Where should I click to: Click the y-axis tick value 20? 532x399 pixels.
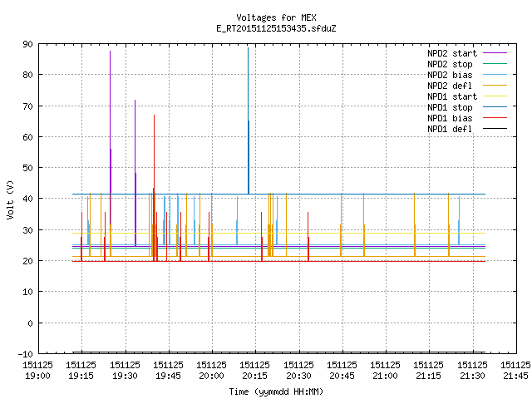(x=27, y=261)
